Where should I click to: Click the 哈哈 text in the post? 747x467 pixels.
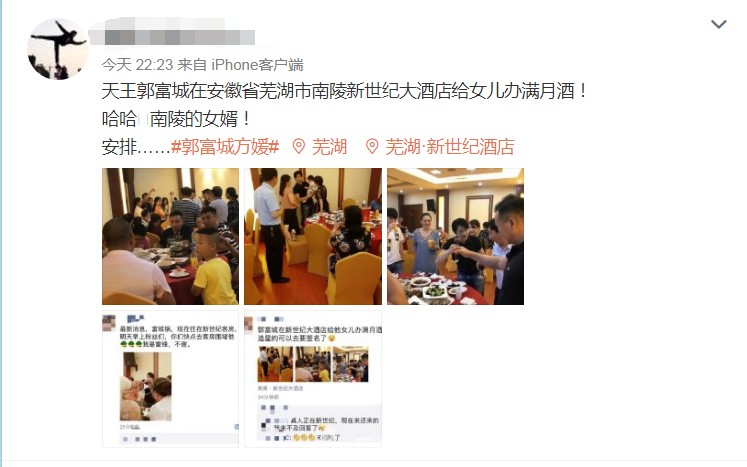pyautogui.click(x=119, y=119)
